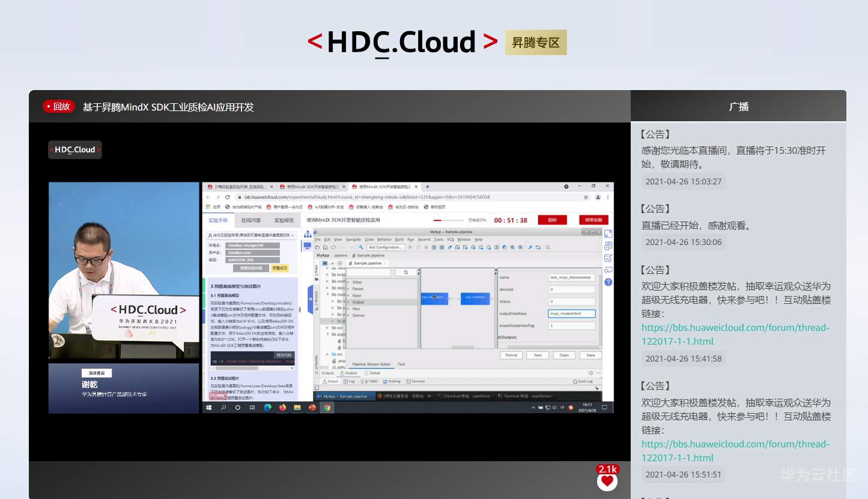
Task: Open the Refactor menu
Action: [384, 240]
